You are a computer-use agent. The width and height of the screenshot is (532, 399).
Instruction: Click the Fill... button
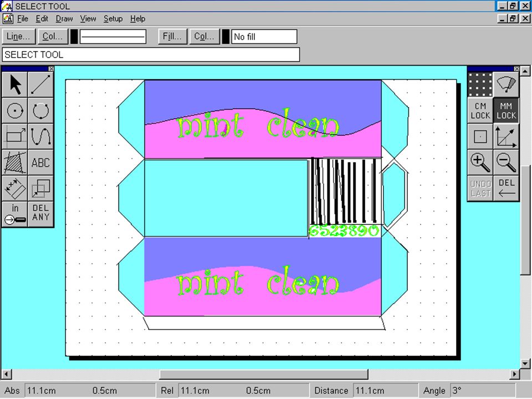tap(172, 37)
